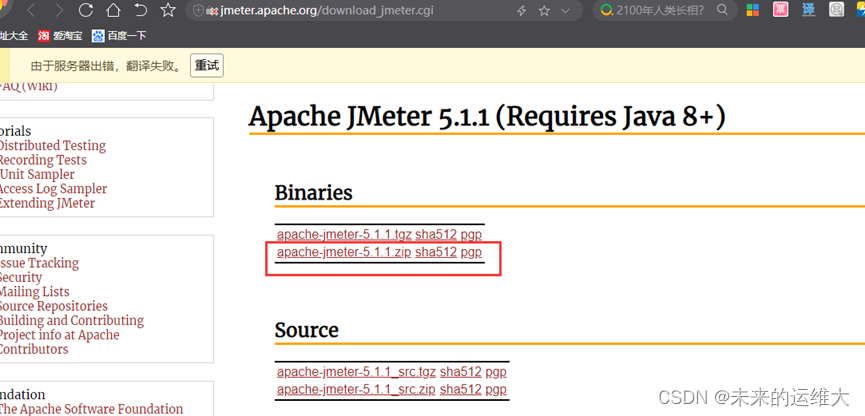Open the FAQ (Wiki) sidebar link
Screen dimensions: 865x416
pos(29,87)
